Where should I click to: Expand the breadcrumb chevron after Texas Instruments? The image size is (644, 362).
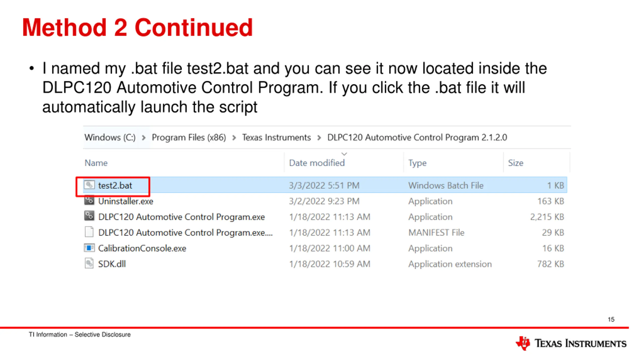pos(319,138)
